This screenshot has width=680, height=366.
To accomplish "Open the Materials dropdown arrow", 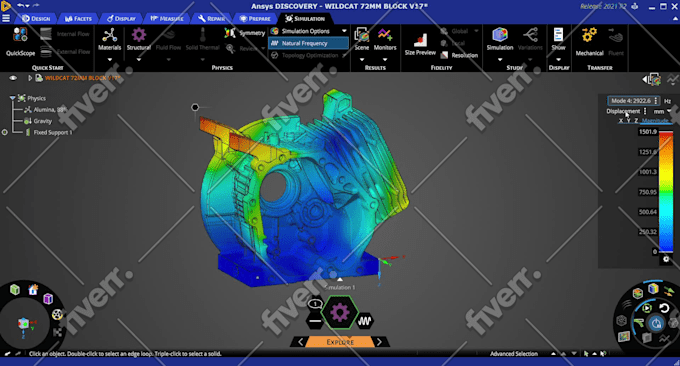I will 110,59.
